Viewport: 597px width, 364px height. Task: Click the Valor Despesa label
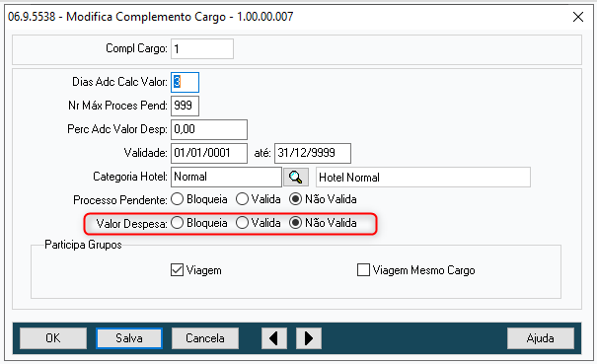coord(132,224)
